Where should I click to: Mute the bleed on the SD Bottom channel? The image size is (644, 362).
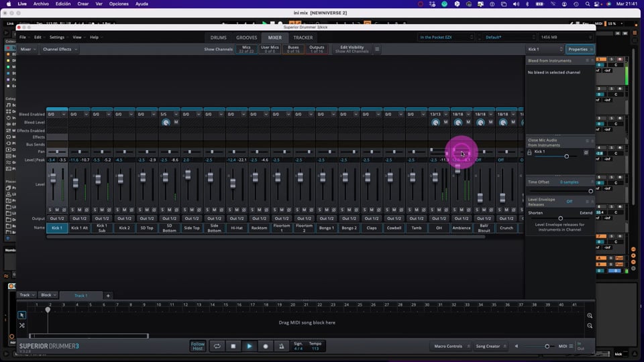point(176,122)
